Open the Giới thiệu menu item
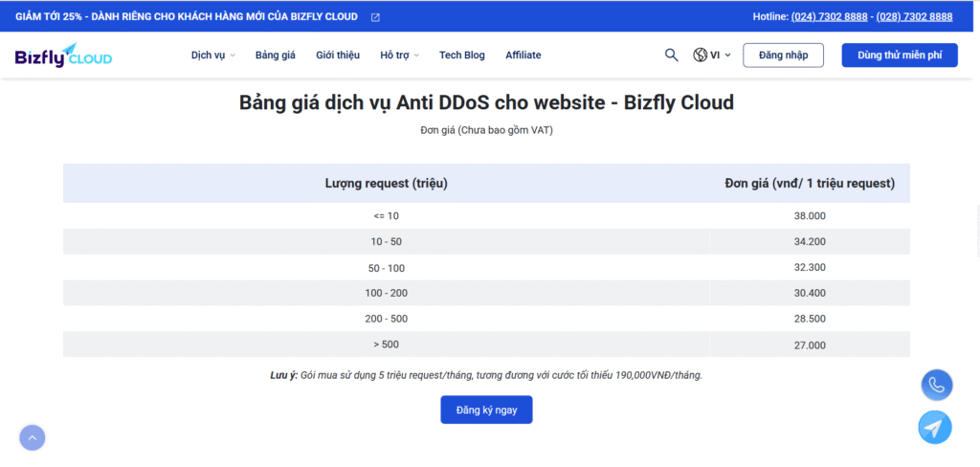The width and height of the screenshot is (980, 467). 338,56
